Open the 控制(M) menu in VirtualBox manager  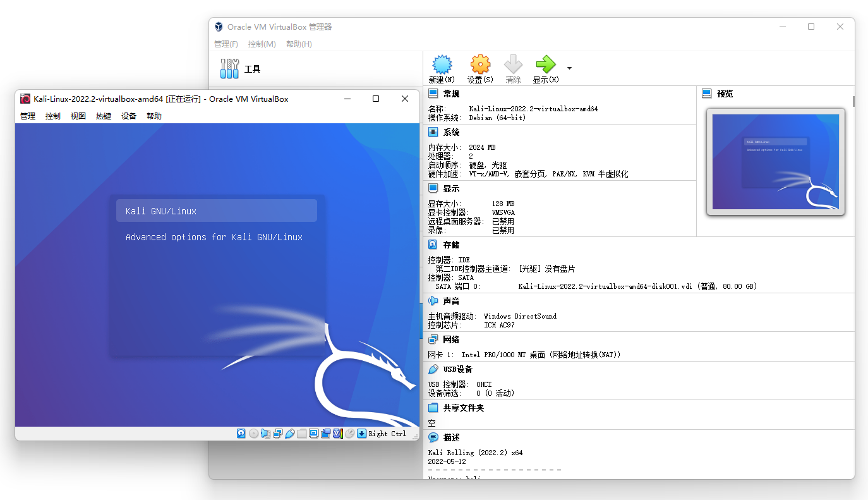tap(262, 44)
